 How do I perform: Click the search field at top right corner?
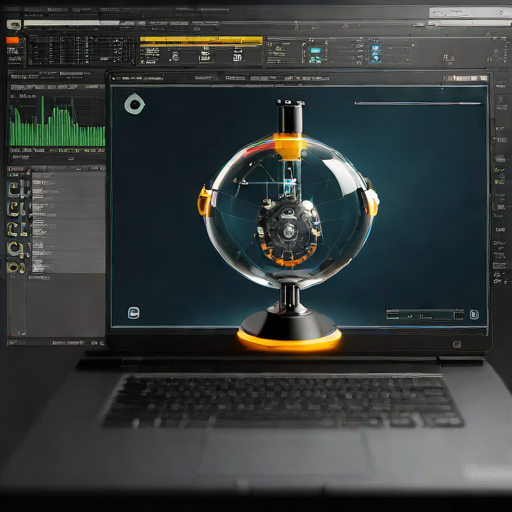coord(469,13)
